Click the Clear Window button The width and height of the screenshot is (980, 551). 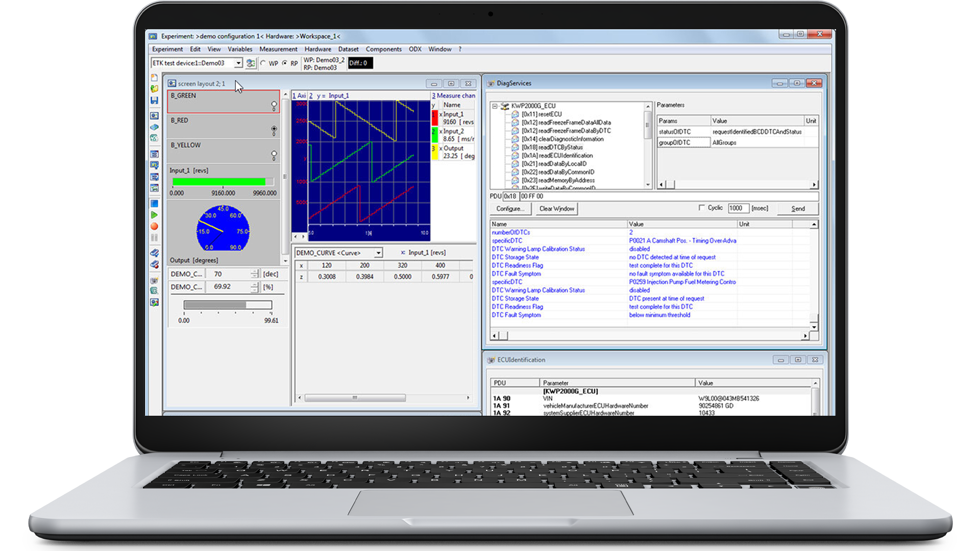pos(556,209)
